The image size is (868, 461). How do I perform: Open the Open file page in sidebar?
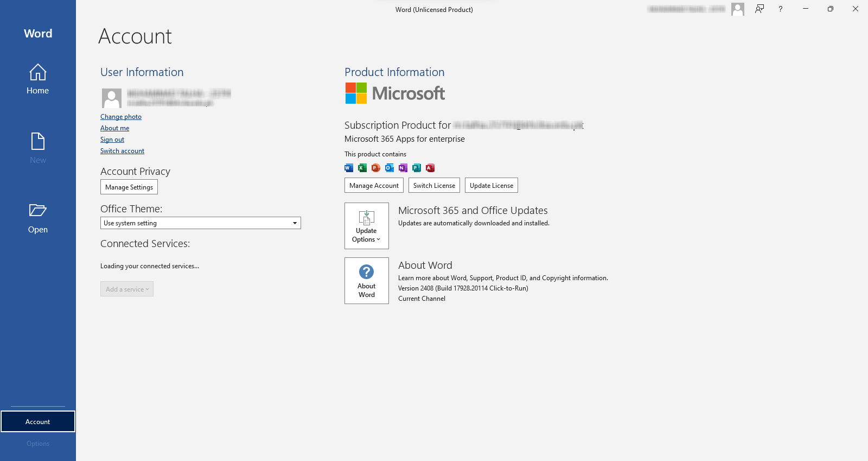[x=37, y=218]
